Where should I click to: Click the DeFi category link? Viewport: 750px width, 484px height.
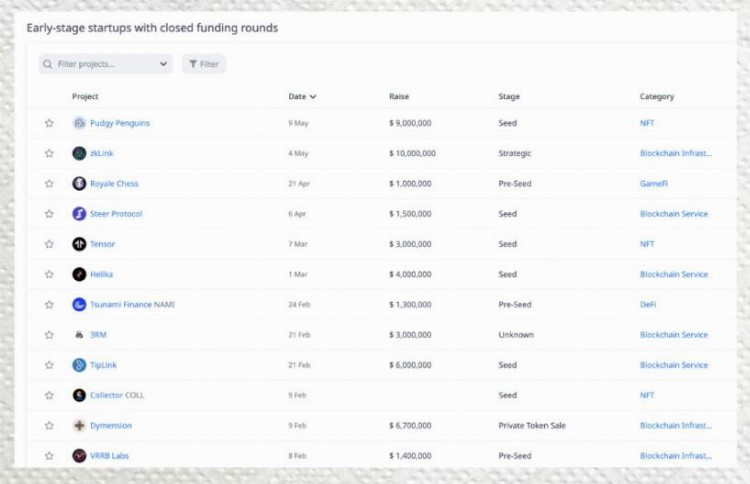[x=648, y=305]
